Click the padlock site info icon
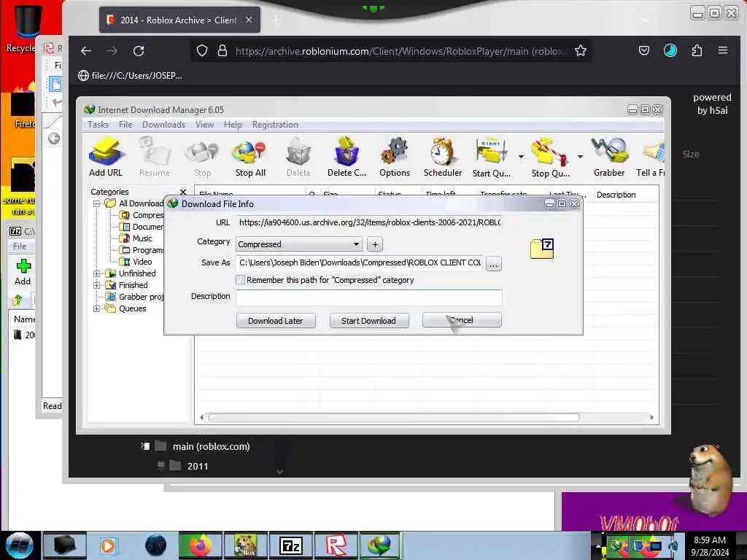747x560 pixels. [222, 50]
